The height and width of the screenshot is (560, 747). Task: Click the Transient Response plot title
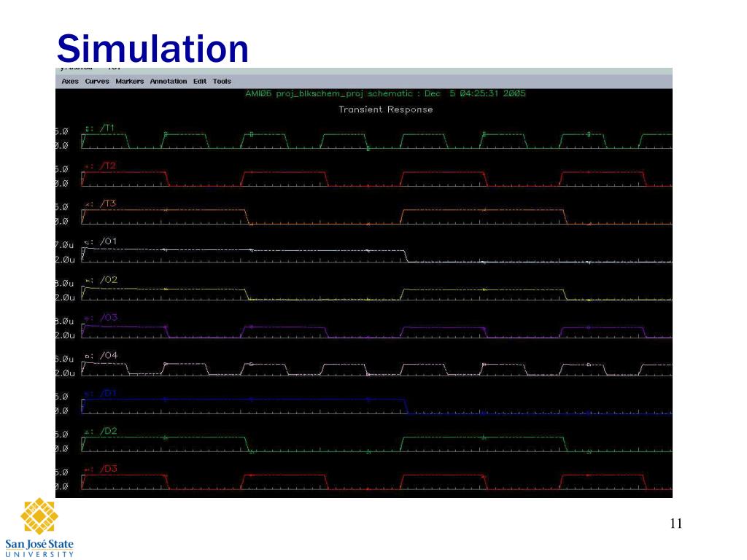point(385,109)
